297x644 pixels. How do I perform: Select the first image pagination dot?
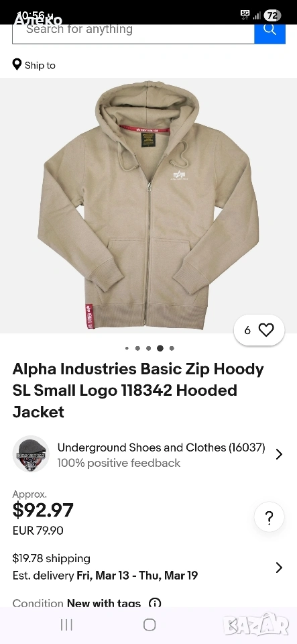click(x=127, y=348)
